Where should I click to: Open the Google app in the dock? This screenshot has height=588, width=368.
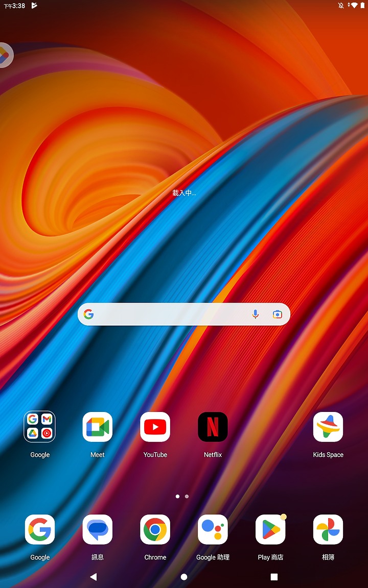click(x=39, y=529)
